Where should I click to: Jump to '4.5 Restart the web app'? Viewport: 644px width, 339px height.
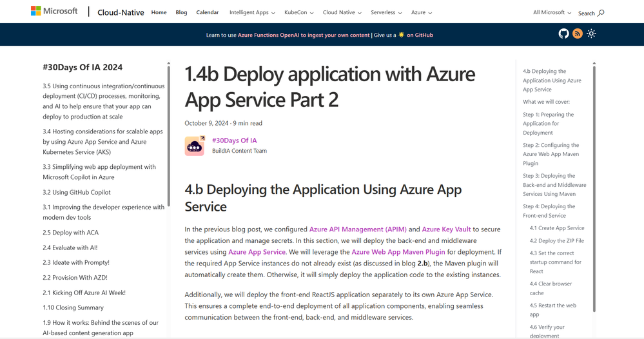click(553, 310)
